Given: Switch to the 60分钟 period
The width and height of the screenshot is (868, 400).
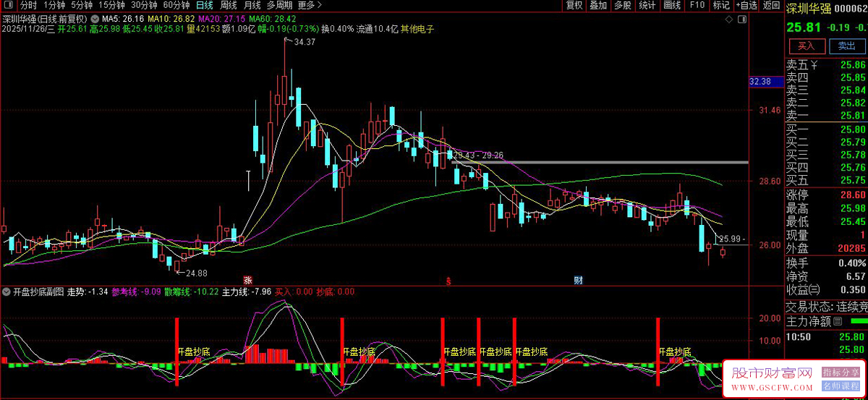Looking at the screenshot, I should pos(176,5).
